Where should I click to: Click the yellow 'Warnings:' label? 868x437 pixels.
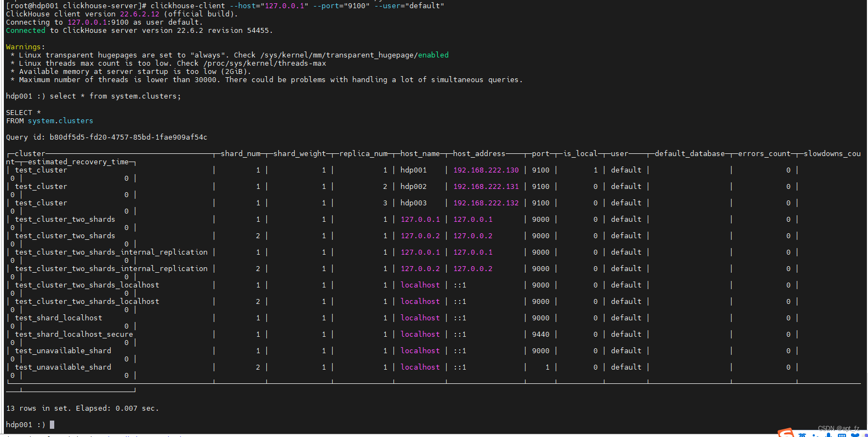[26, 47]
